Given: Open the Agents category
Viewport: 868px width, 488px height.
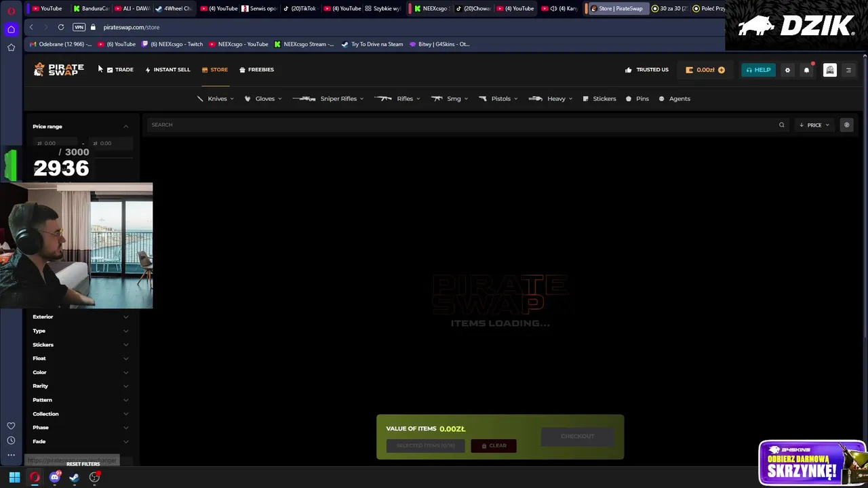Looking at the screenshot, I should coord(675,99).
